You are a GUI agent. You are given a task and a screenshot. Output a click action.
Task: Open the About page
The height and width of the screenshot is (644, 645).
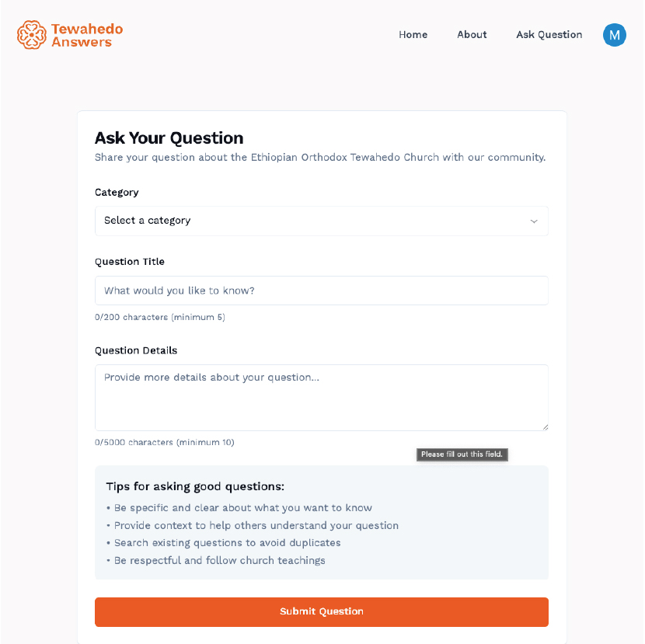coord(472,34)
